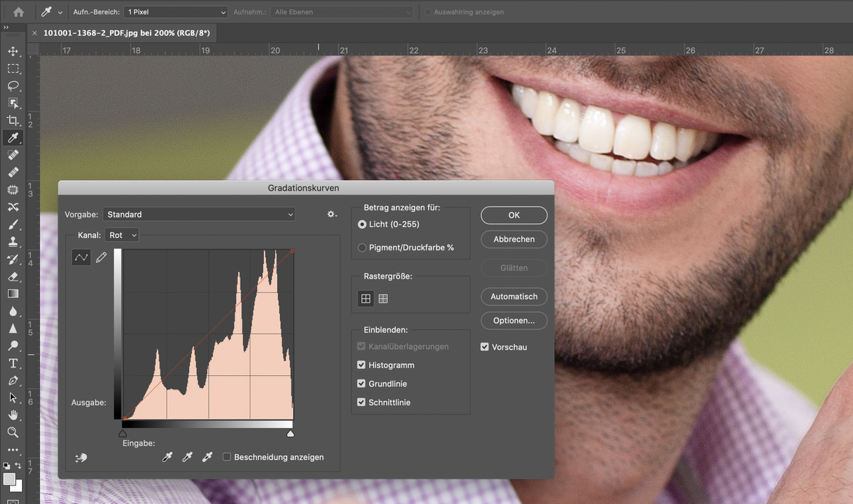This screenshot has height=504, width=853.
Task: Open the Kanal channel dropdown
Action: point(122,235)
